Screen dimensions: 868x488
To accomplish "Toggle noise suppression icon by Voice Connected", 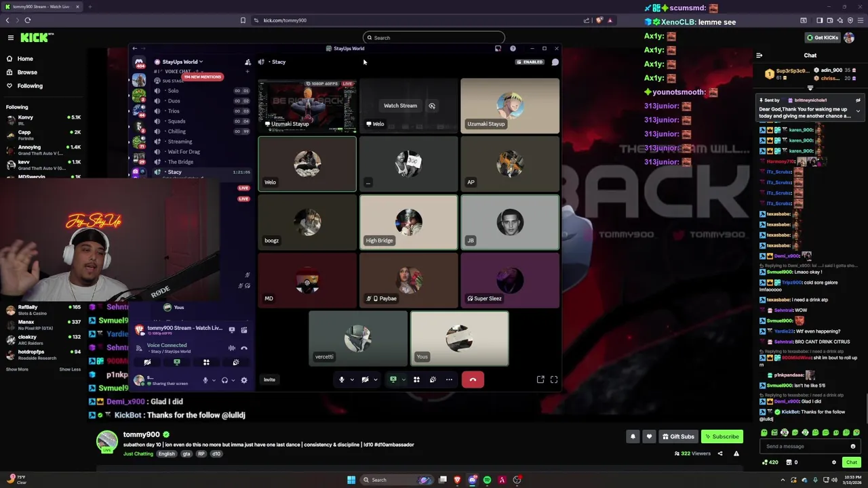I will [x=232, y=348].
